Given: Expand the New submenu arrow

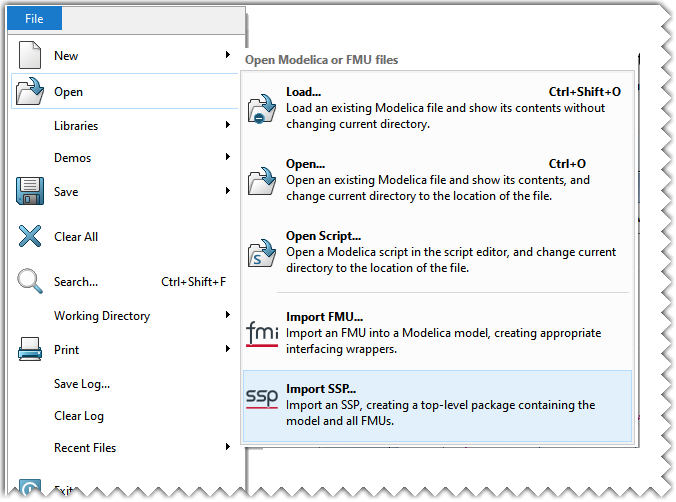Looking at the screenshot, I should click(228, 56).
